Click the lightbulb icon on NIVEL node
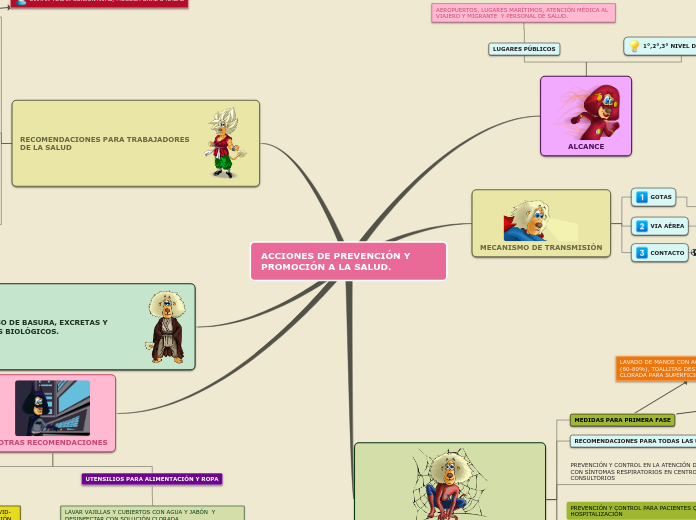Screen dimensions: 696x520 click(x=635, y=46)
